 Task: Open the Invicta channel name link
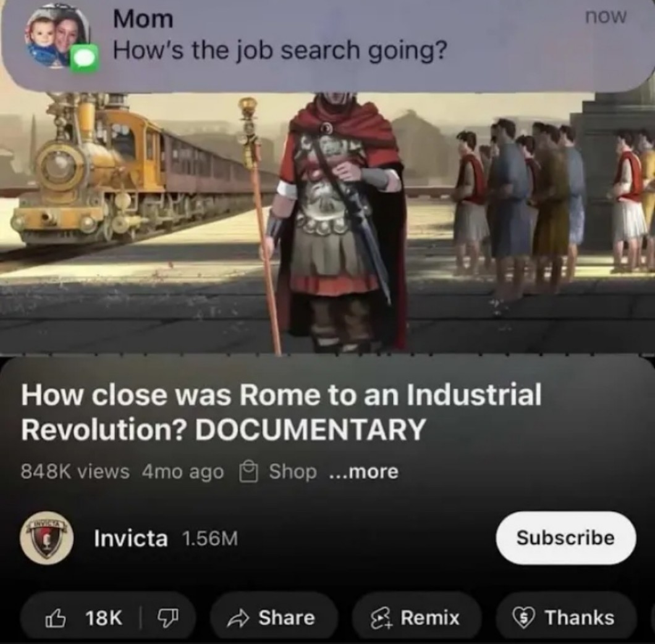pyautogui.click(x=131, y=538)
